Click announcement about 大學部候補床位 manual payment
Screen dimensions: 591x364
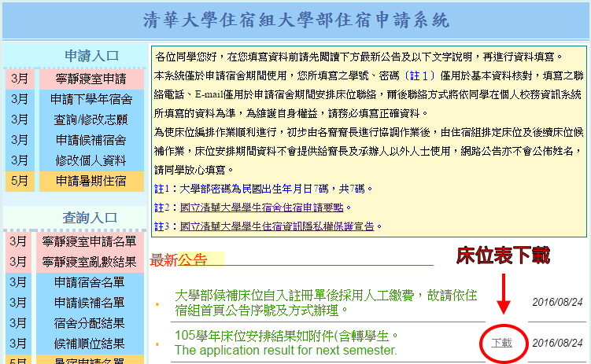[x=326, y=303]
